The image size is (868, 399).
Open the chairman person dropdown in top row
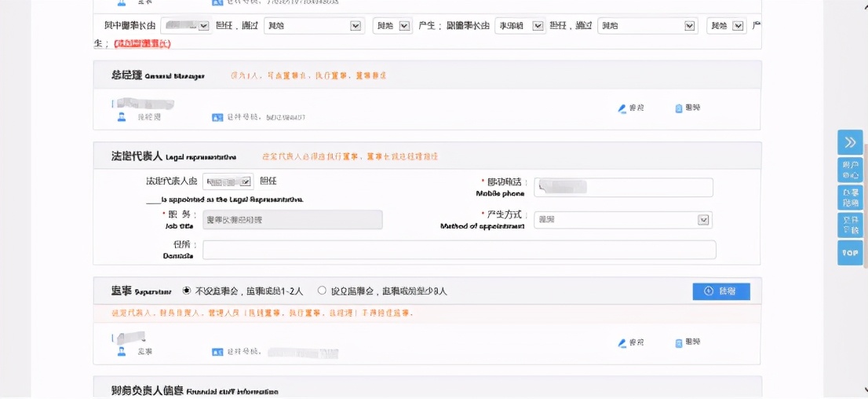[x=185, y=25]
